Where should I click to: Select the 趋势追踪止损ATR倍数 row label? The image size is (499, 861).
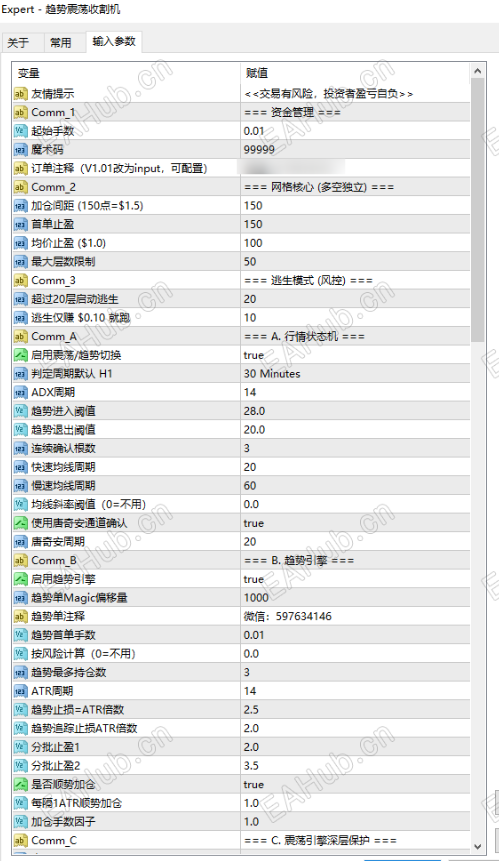point(84,729)
